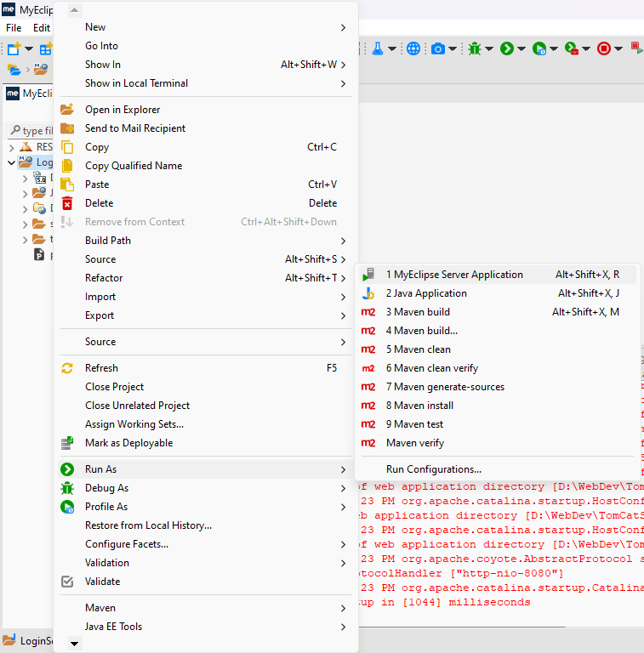Viewport: 644px width, 653px height.
Task: Click the camera snapshot toolbar icon
Action: (x=437, y=48)
